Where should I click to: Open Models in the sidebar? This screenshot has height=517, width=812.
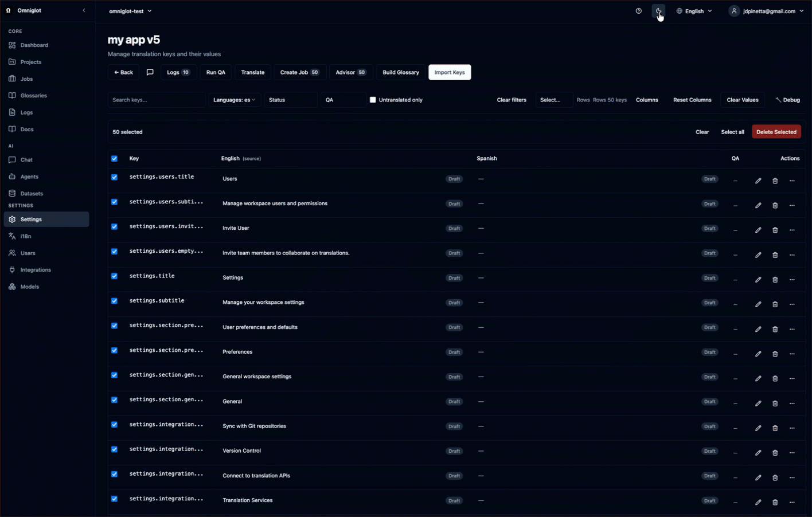[x=46, y=287]
